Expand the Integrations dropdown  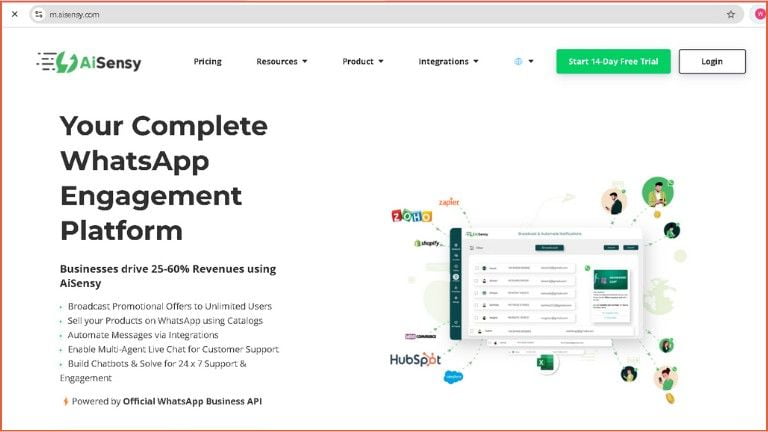pos(448,61)
